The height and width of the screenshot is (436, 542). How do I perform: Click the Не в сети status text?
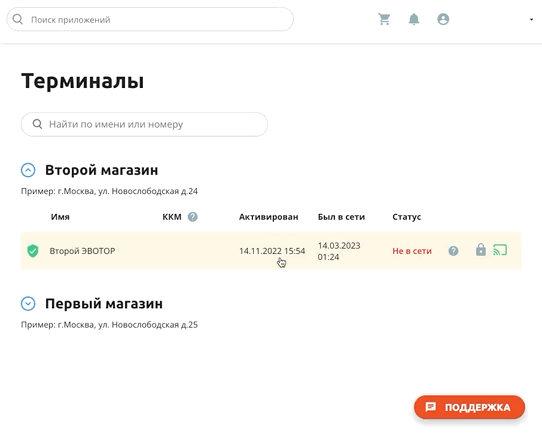coord(412,251)
